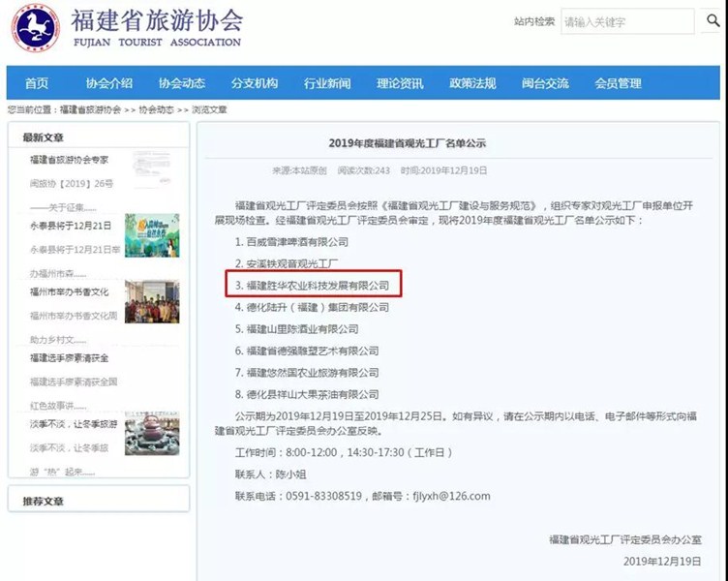Click the 联系人：陈小姐 line
The width and height of the screenshot is (728, 581).
click(271, 474)
